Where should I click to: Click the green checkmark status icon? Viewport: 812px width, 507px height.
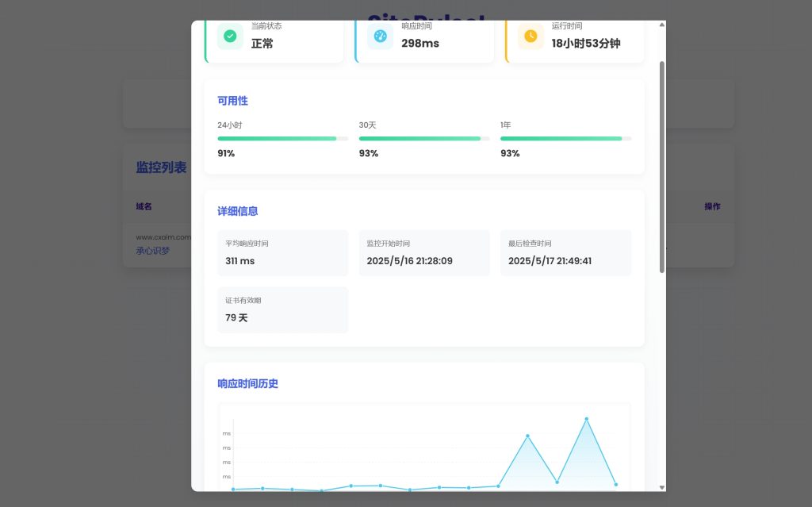coord(230,36)
